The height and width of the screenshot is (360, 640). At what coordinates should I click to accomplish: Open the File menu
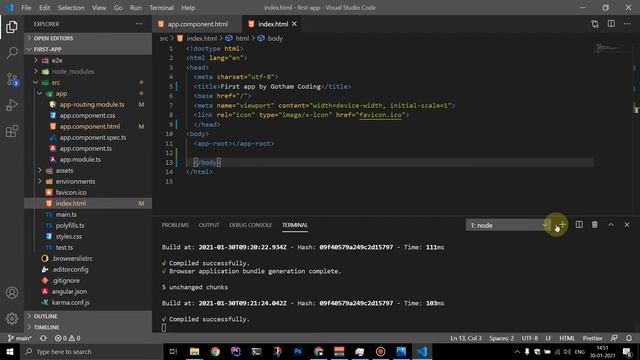(26, 7)
